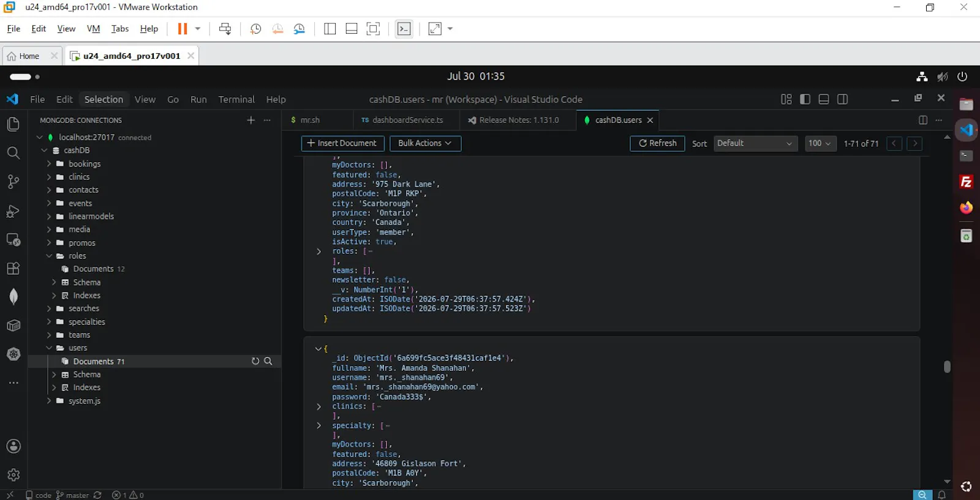Expand the bookings collection
The width and height of the screenshot is (980, 500).
49,163
